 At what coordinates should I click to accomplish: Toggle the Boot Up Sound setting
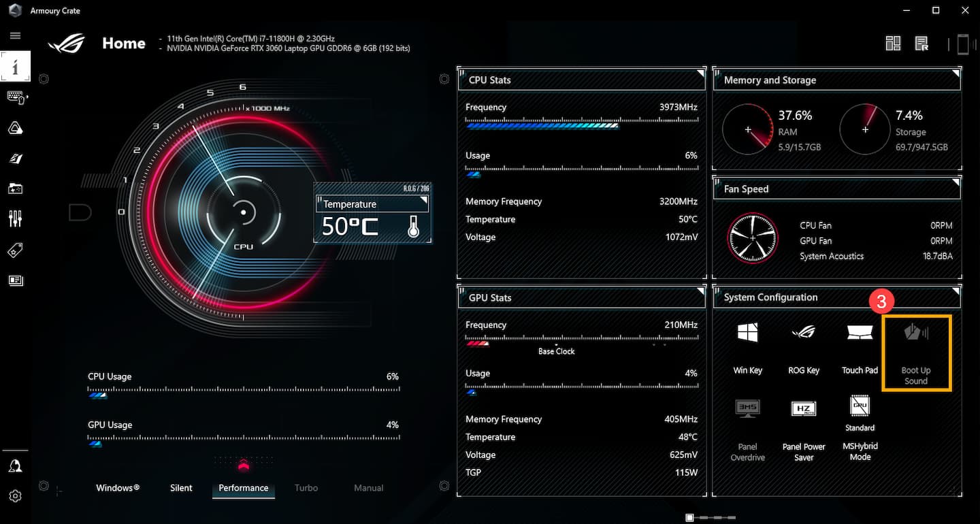916,353
